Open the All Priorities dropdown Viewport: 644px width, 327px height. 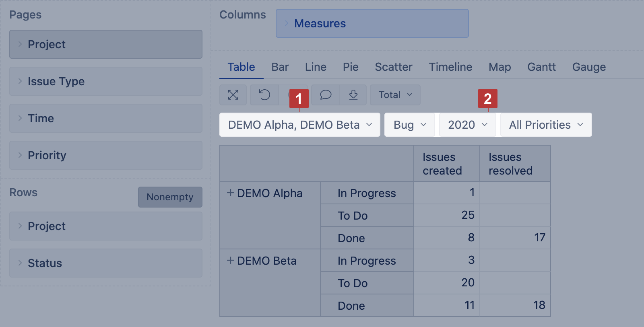tap(546, 125)
